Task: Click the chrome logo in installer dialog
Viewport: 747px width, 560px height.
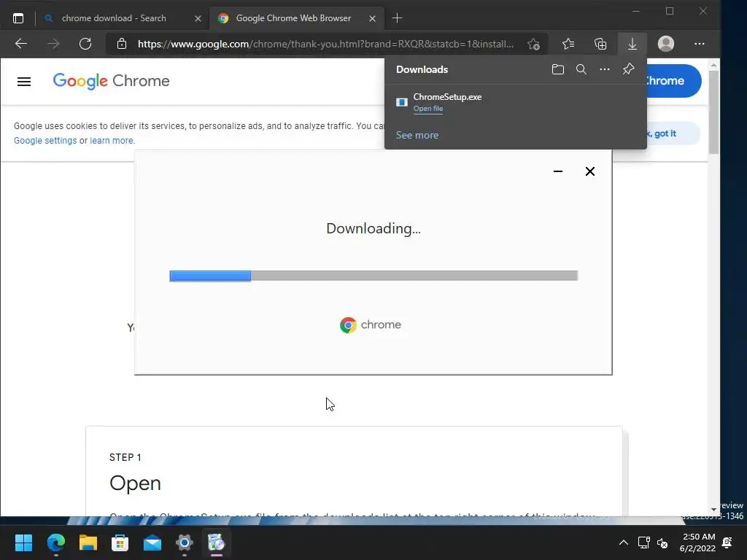Action: pyautogui.click(x=371, y=324)
